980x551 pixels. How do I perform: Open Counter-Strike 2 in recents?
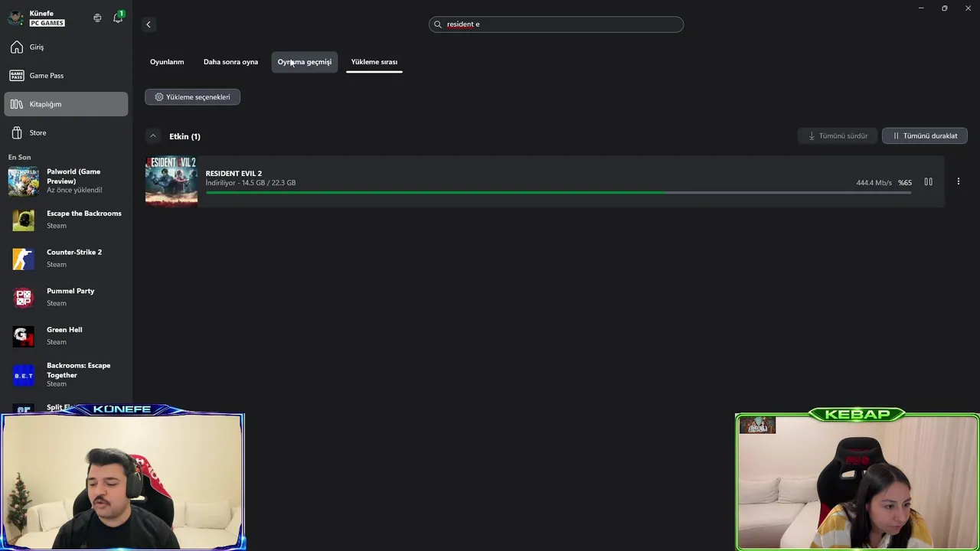click(x=66, y=259)
